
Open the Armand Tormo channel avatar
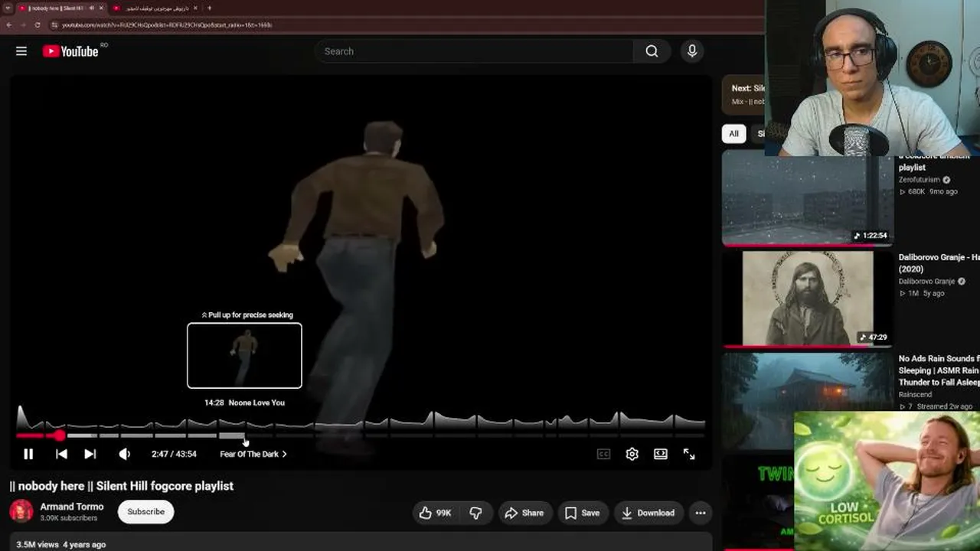coord(21,511)
